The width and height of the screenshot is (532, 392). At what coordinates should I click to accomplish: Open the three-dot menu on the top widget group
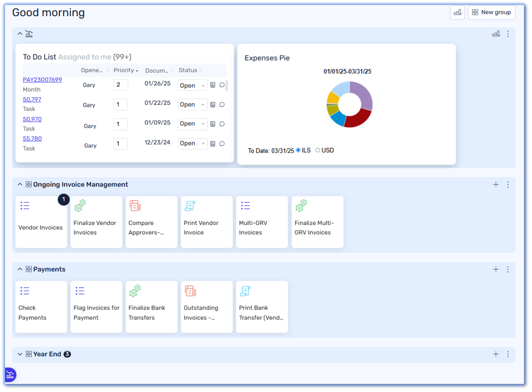pyautogui.click(x=508, y=34)
